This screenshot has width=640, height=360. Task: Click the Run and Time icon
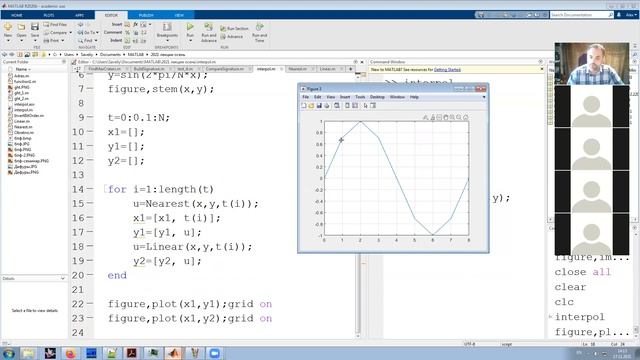[259, 27]
